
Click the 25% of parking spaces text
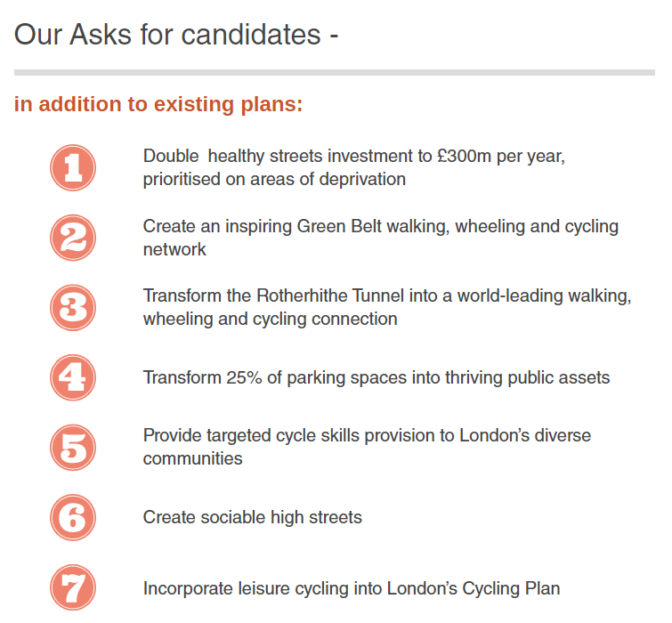pos(376,377)
